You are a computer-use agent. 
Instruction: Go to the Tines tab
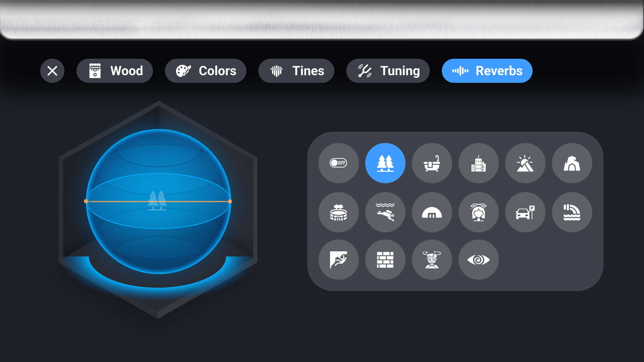296,71
